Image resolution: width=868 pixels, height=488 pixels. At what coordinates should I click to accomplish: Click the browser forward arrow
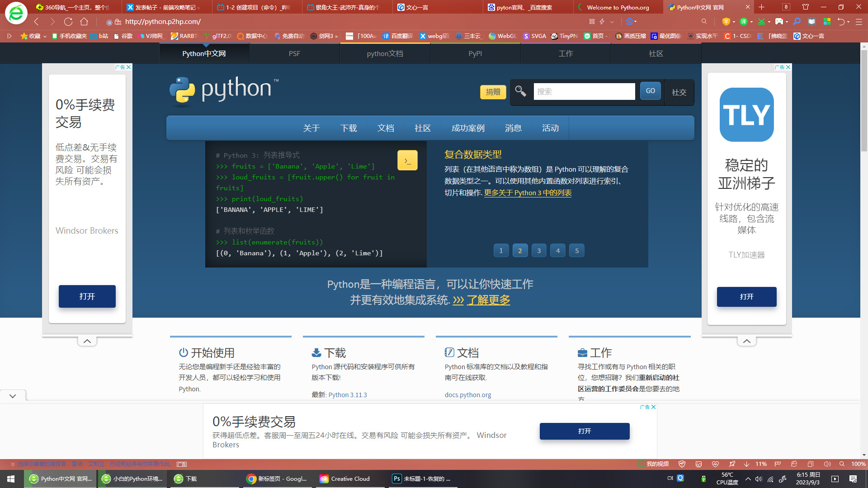[x=52, y=22]
